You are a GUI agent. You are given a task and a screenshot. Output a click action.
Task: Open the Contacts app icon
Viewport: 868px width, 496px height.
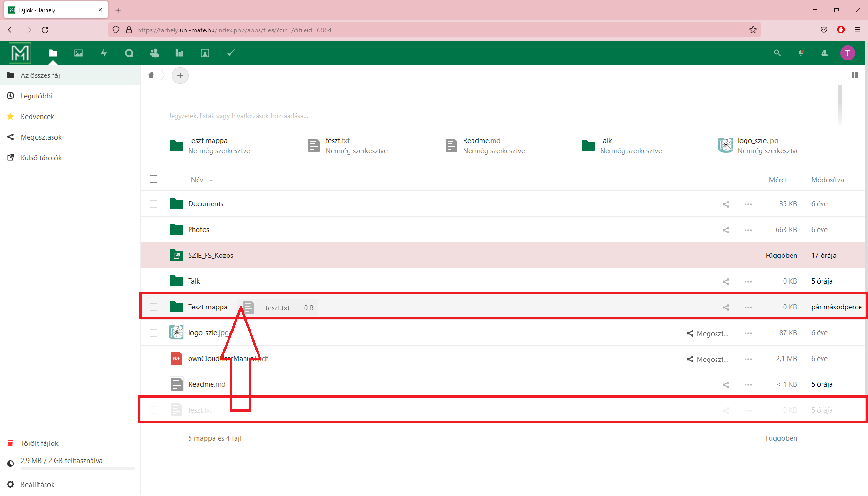[x=154, y=53]
